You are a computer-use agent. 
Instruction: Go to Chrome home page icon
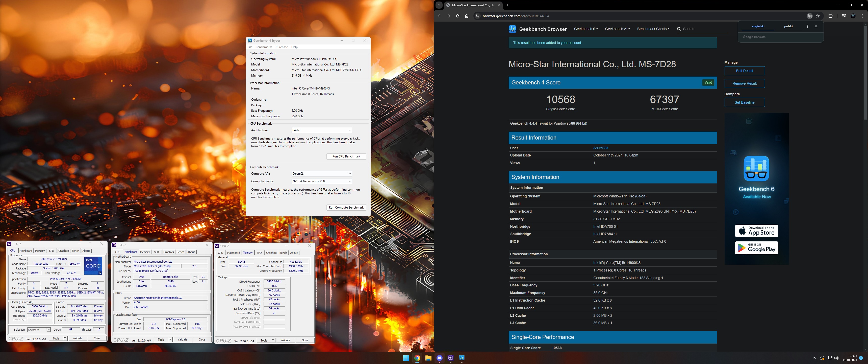[467, 16]
